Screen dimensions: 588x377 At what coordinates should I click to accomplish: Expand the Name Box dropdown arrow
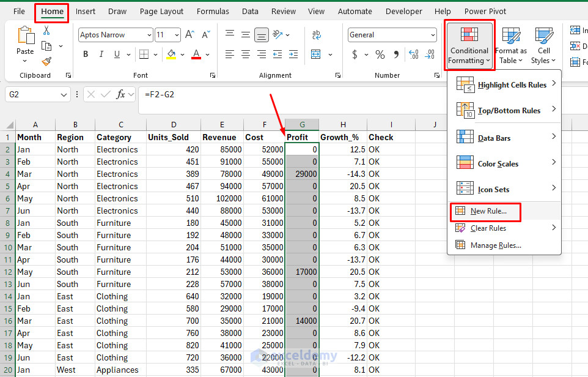(x=64, y=95)
